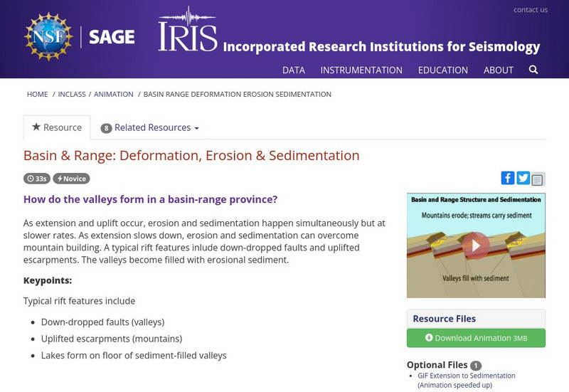This screenshot has width=569, height=392.
Task: Click the contact us link
Action: click(530, 10)
